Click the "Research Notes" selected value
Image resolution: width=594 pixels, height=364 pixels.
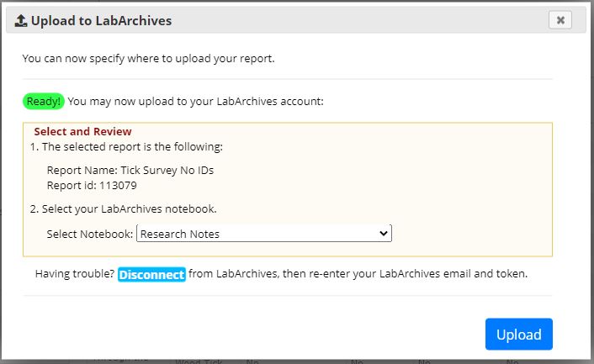pos(180,234)
